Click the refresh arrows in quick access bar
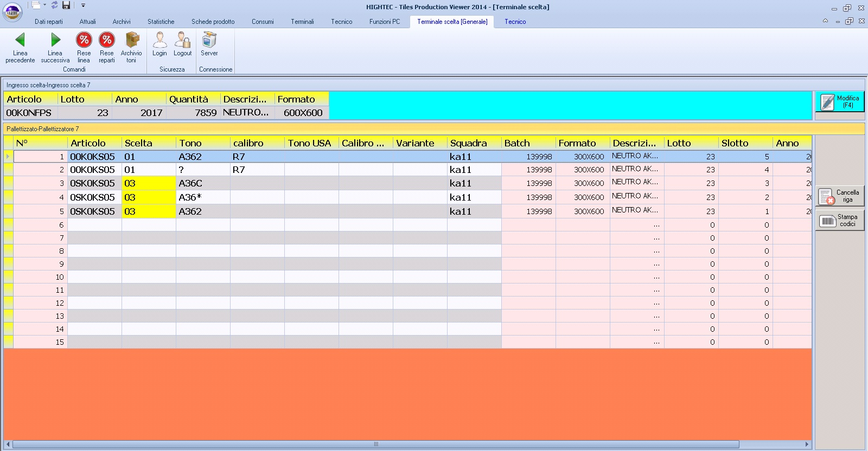Screen dimensions: 868x451 coord(54,5)
